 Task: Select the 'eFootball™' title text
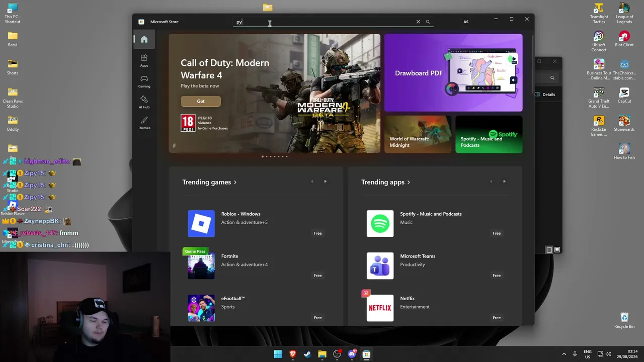(233, 298)
